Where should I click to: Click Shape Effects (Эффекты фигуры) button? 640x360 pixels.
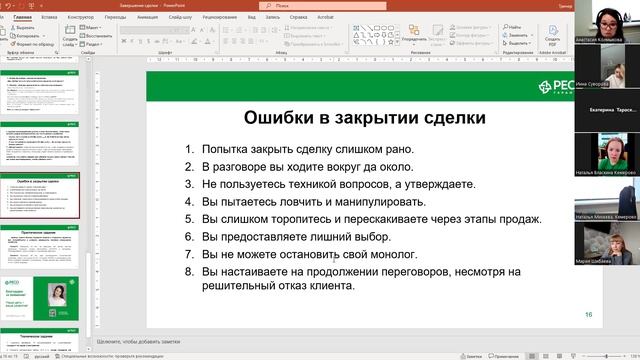coord(471,43)
